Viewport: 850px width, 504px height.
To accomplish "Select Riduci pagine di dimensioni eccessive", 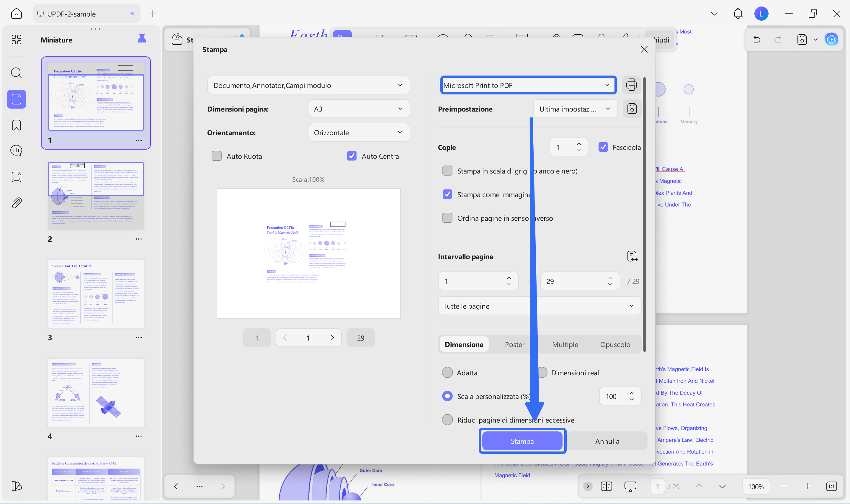I will pyautogui.click(x=447, y=420).
